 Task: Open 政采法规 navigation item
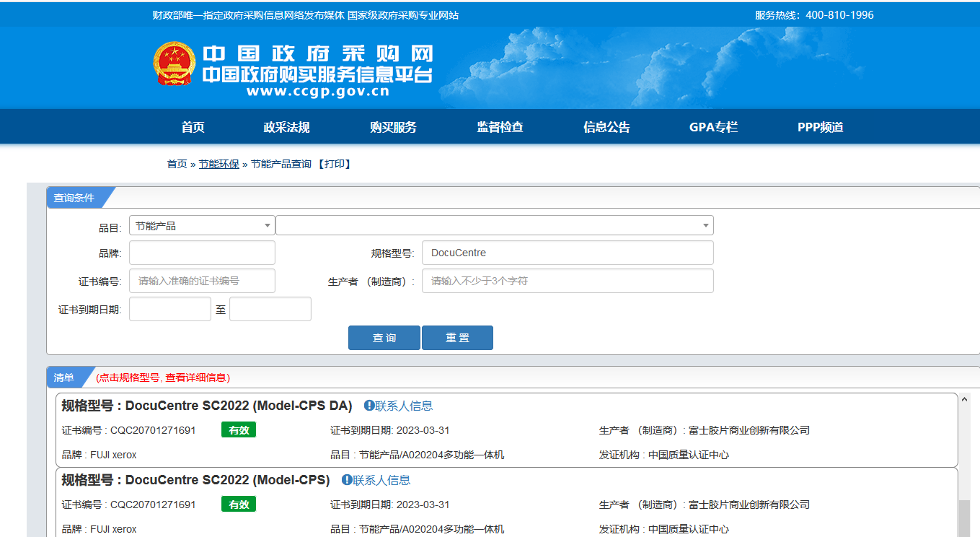point(286,127)
